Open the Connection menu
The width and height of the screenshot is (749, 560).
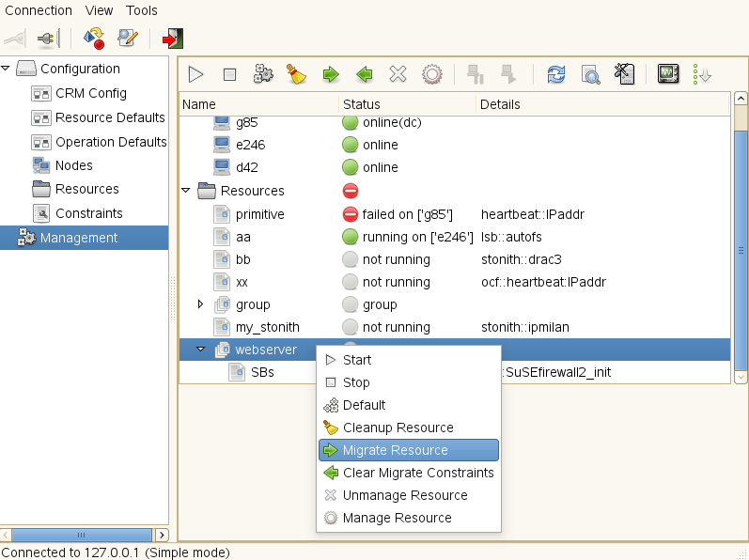39,10
